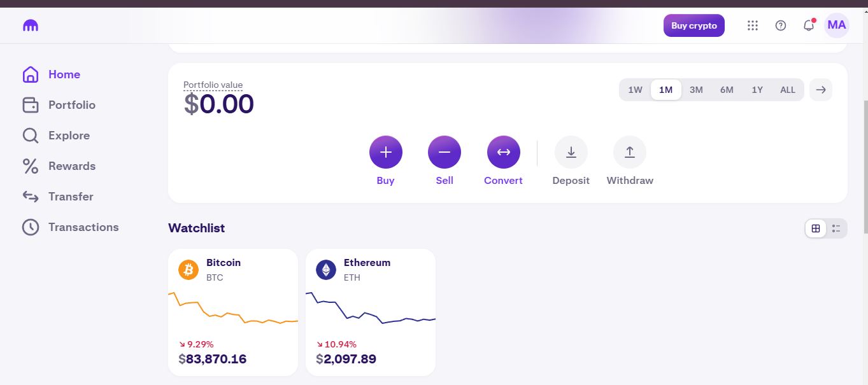The height and width of the screenshot is (385, 868).
Task: Select the 1W time range
Action: [x=635, y=90]
